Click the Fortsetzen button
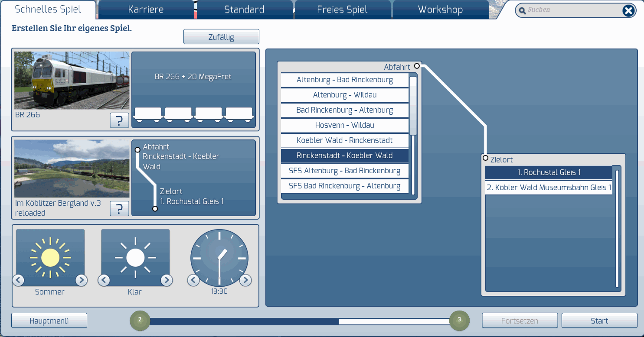The height and width of the screenshot is (337, 644). [x=520, y=321]
